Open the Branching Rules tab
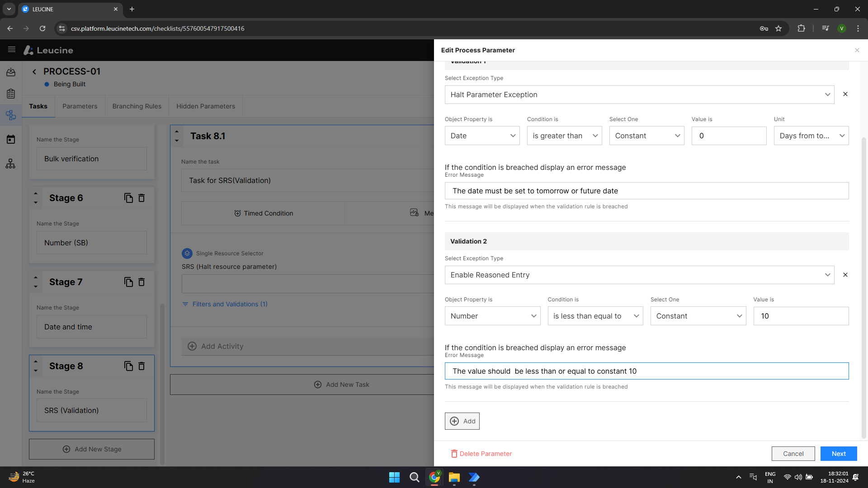 pyautogui.click(x=137, y=106)
